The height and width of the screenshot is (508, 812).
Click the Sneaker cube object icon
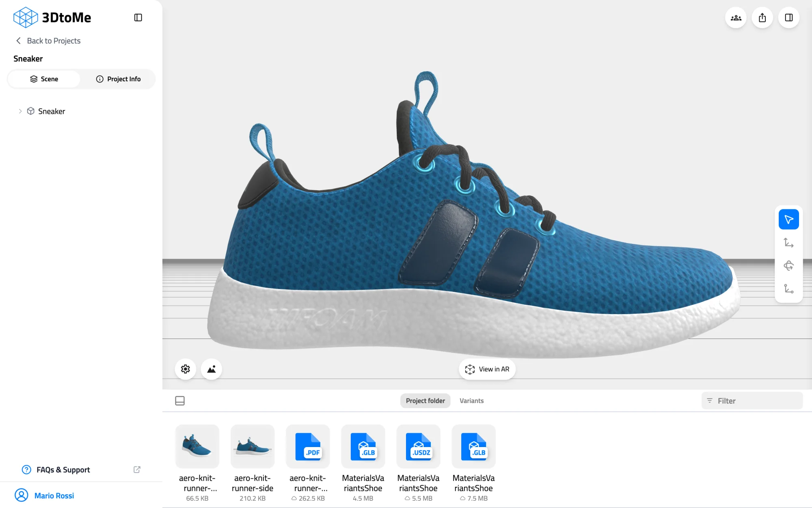[x=30, y=111]
